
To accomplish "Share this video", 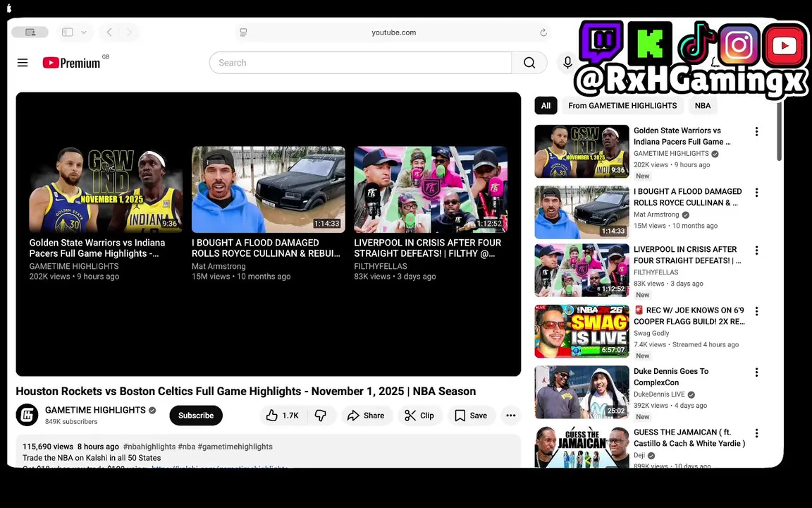I will coord(366,415).
